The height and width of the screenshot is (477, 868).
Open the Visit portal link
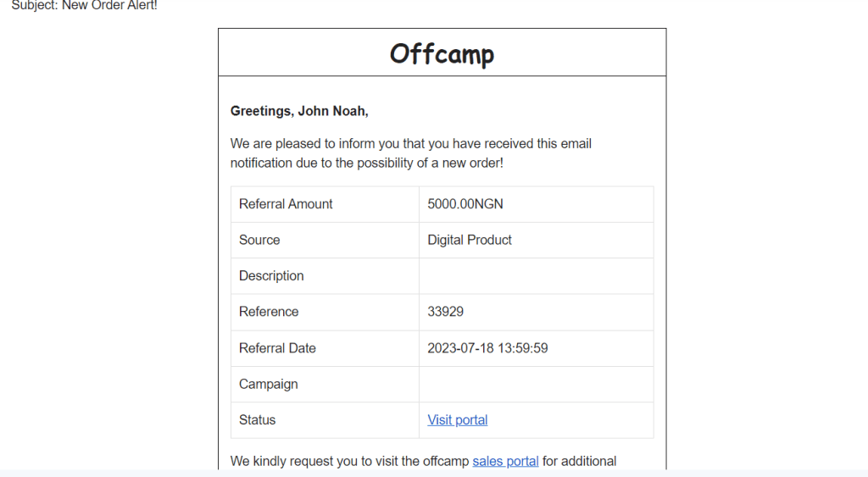(x=457, y=420)
